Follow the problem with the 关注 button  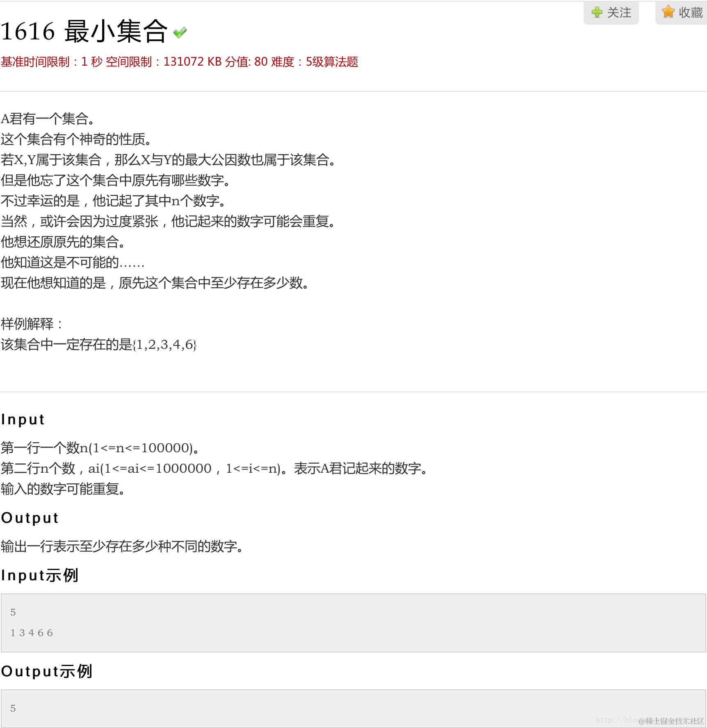tap(611, 13)
